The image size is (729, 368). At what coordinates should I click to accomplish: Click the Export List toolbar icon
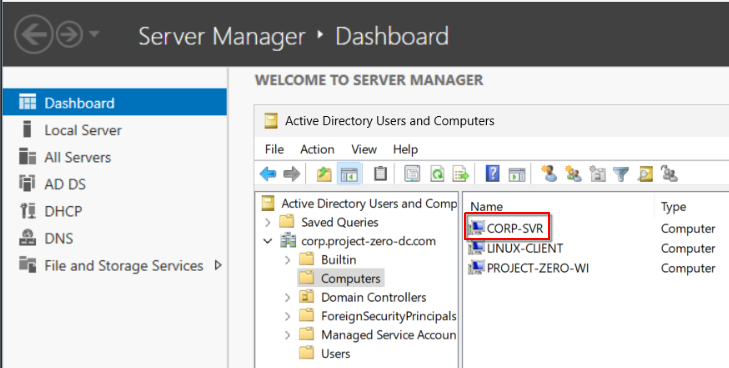tap(461, 174)
